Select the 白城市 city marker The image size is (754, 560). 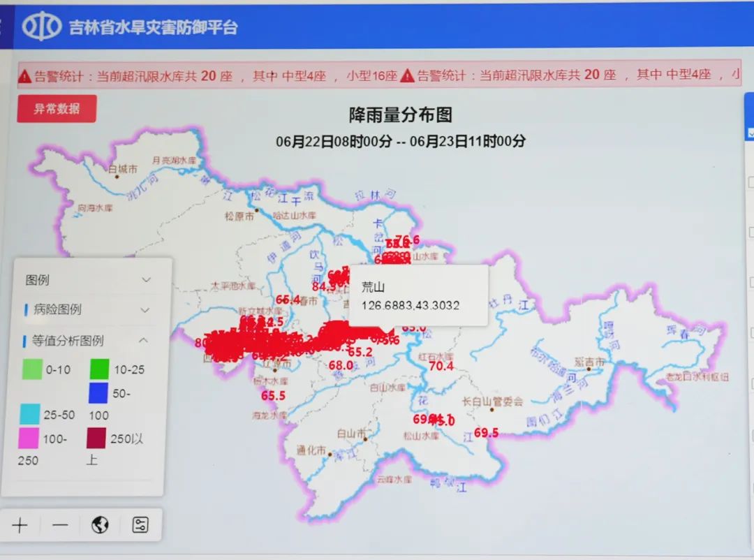(117, 176)
